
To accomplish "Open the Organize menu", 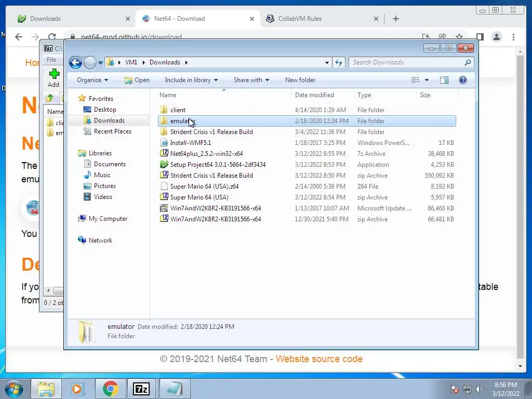I will click(92, 80).
